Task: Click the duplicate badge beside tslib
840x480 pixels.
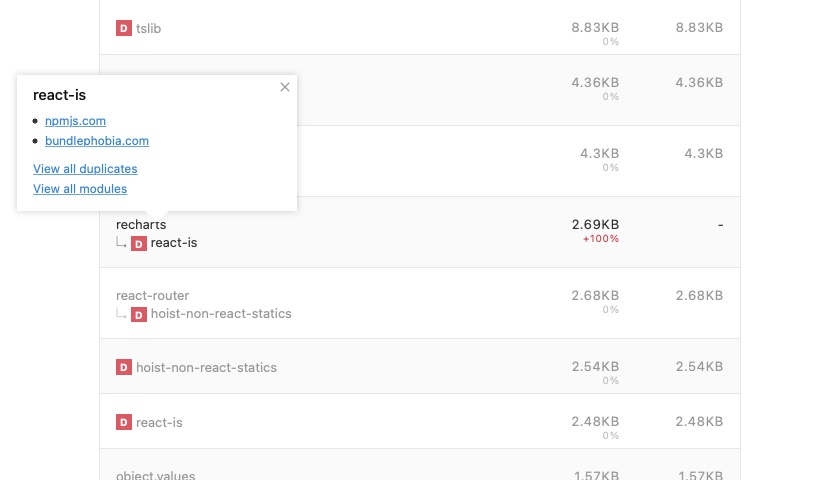Action: pyautogui.click(x=124, y=28)
